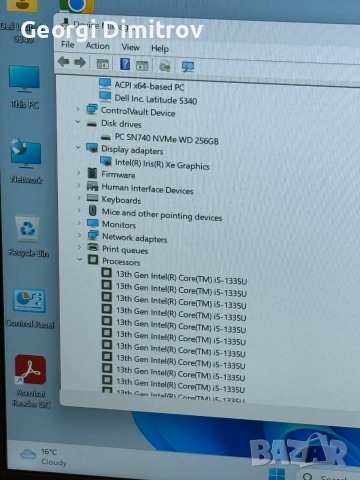The image size is (360, 480).
Task: Expand the Human Interface Devices node
Action: click(79, 185)
